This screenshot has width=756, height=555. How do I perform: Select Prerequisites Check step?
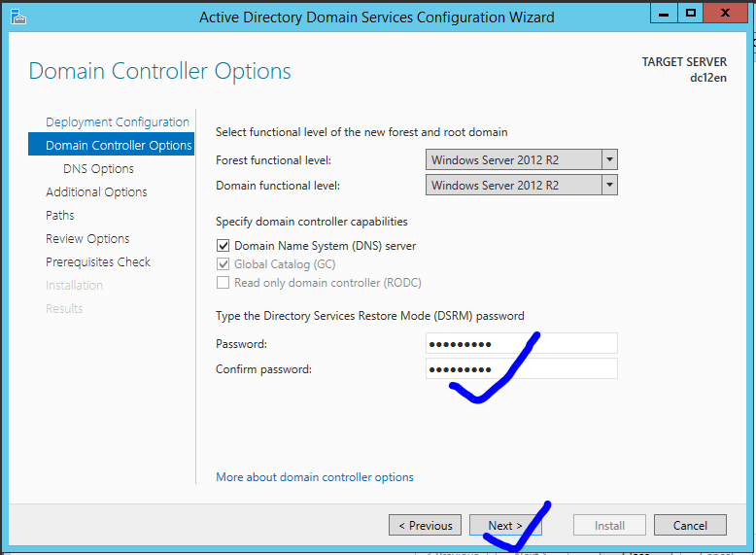click(98, 261)
